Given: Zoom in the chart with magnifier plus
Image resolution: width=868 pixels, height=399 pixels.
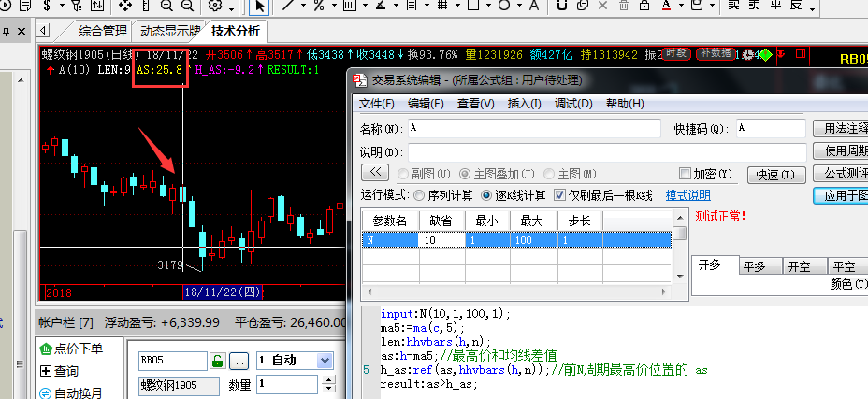Looking at the screenshot, I should point(166,6).
